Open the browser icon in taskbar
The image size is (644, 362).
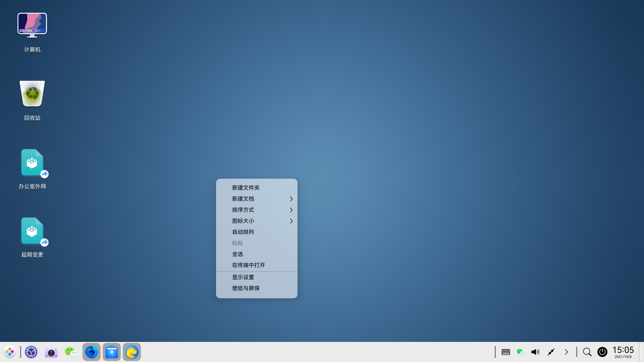click(x=91, y=352)
